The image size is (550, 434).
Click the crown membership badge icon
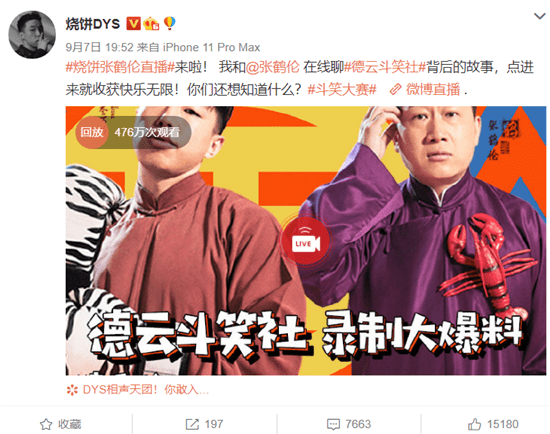coord(151,24)
